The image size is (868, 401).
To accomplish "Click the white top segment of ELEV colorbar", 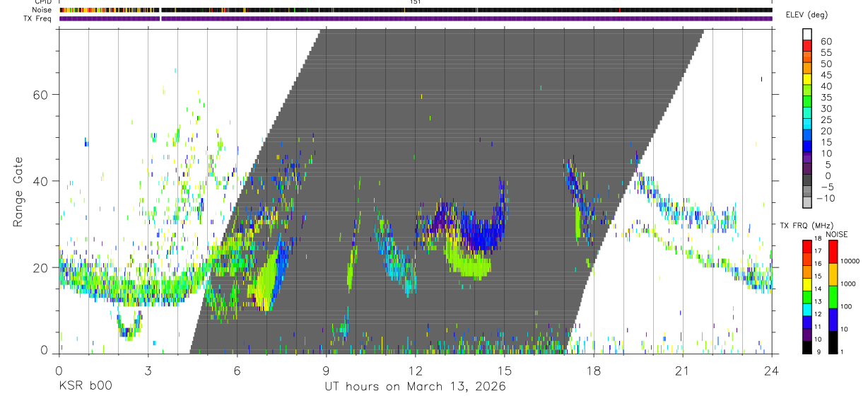I will pyautogui.click(x=807, y=35).
